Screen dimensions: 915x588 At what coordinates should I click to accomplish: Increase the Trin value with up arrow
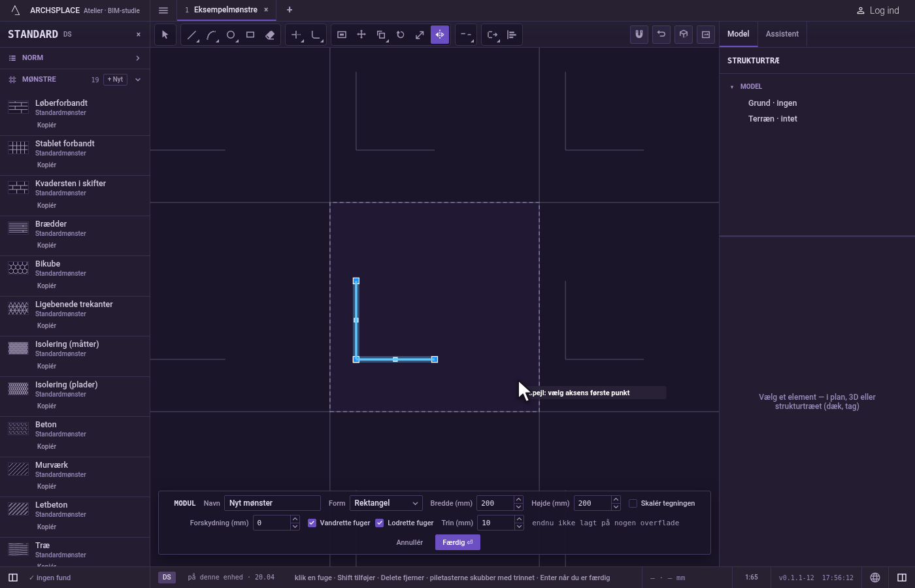(519, 519)
